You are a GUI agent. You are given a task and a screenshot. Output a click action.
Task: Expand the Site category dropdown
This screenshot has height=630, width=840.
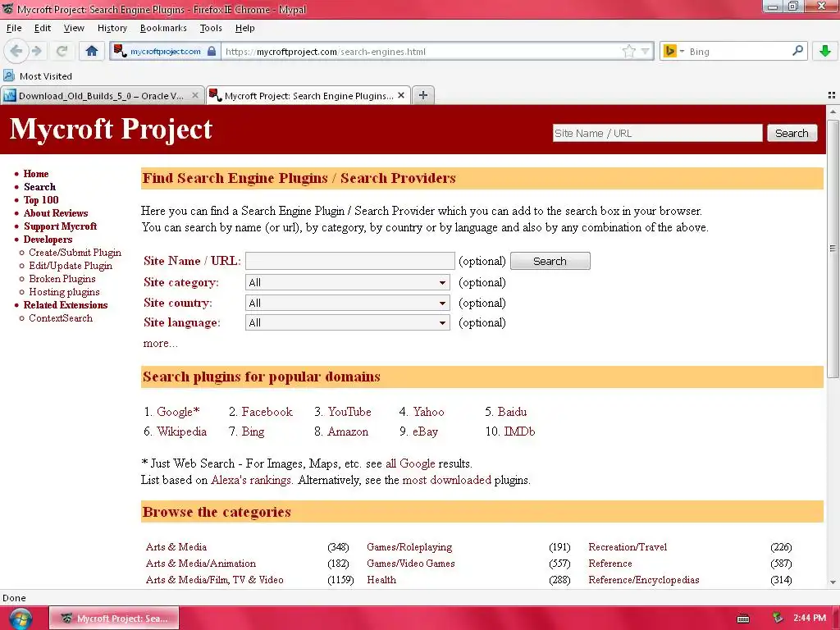tap(347, 282)
